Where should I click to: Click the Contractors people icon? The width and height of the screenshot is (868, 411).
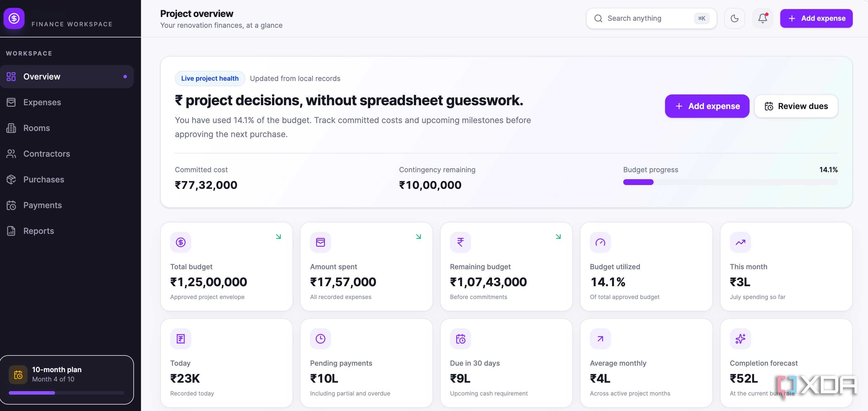(x=11, y=154)
